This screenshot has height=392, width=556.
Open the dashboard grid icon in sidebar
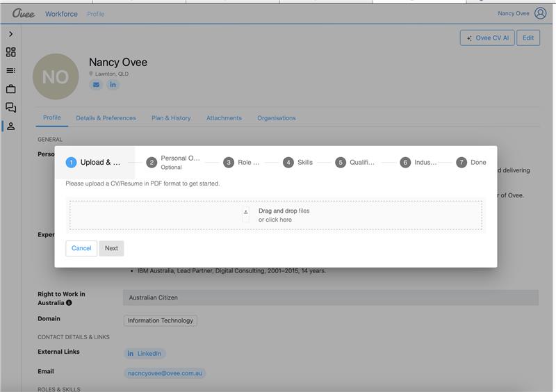10,52
